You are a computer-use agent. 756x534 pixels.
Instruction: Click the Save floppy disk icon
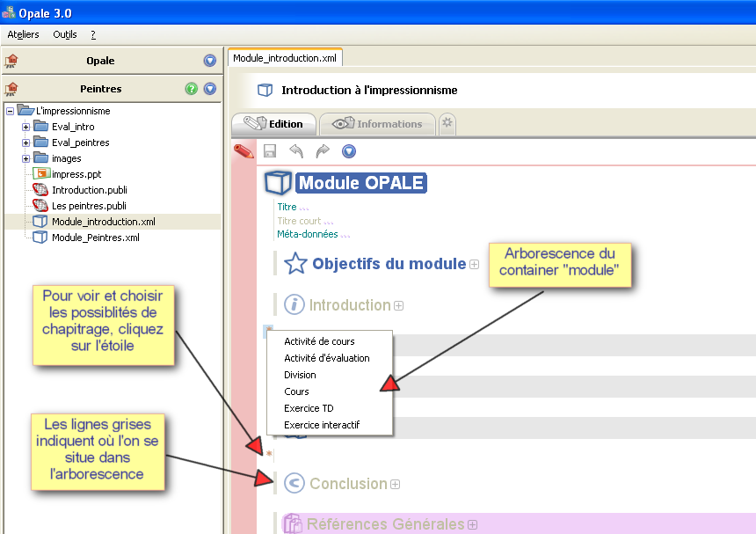point(270,151)
